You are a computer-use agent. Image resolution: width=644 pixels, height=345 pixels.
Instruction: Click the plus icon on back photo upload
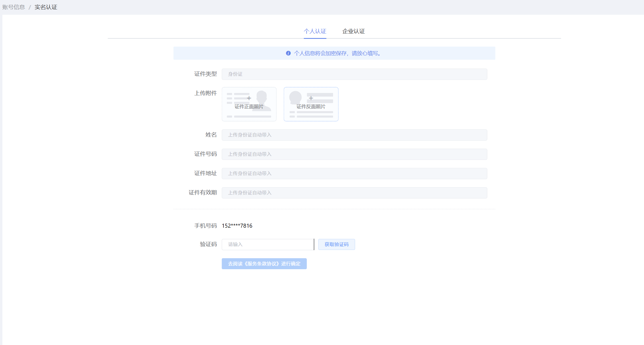click(x=311, y=98)
